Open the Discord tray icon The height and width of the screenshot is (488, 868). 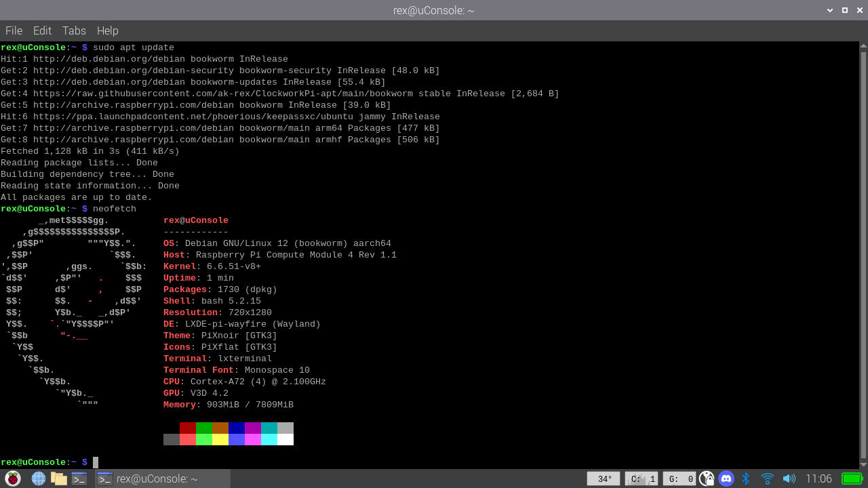[726, 479]
